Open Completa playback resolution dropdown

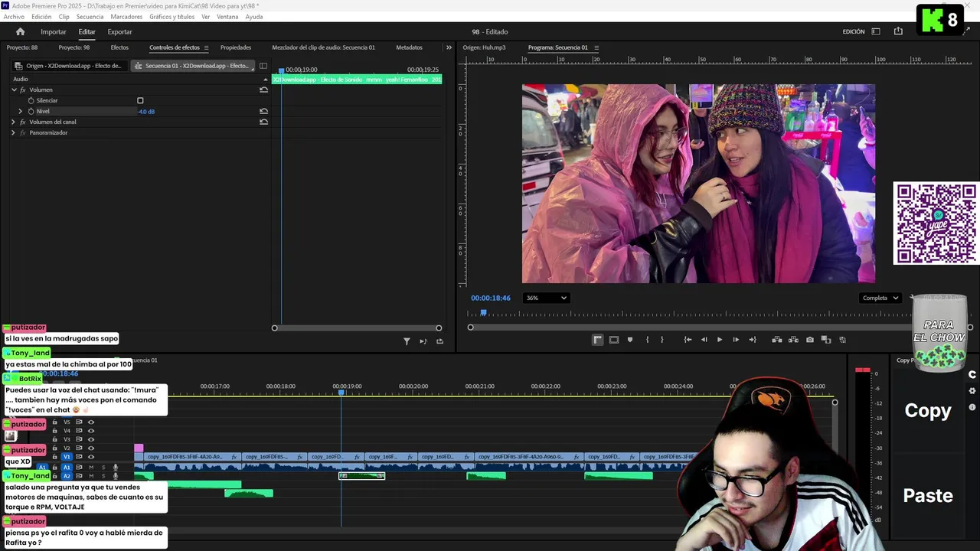click(880, 298)
